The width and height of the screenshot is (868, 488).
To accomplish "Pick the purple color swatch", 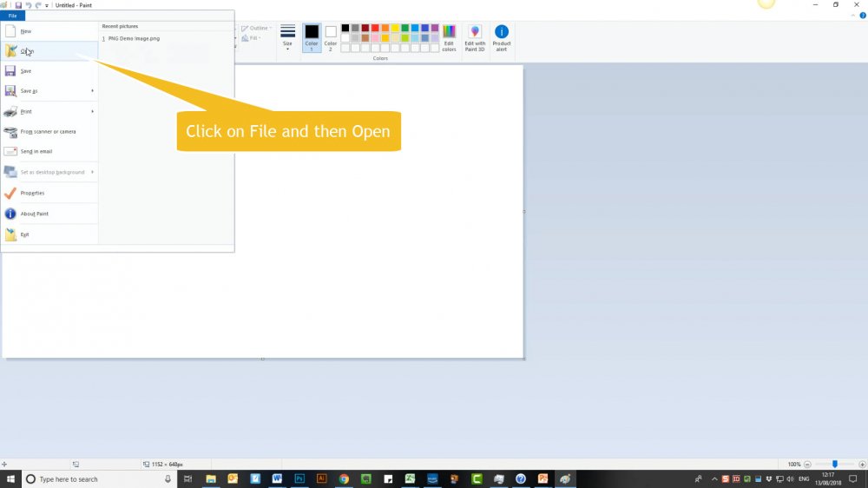I will (435, 29).
